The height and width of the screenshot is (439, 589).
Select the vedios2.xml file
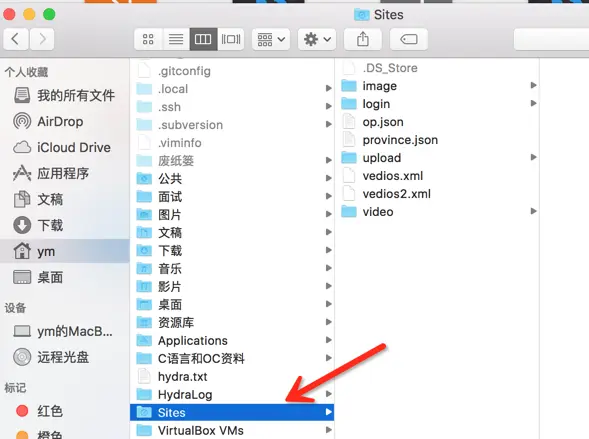tap(437, 194)
